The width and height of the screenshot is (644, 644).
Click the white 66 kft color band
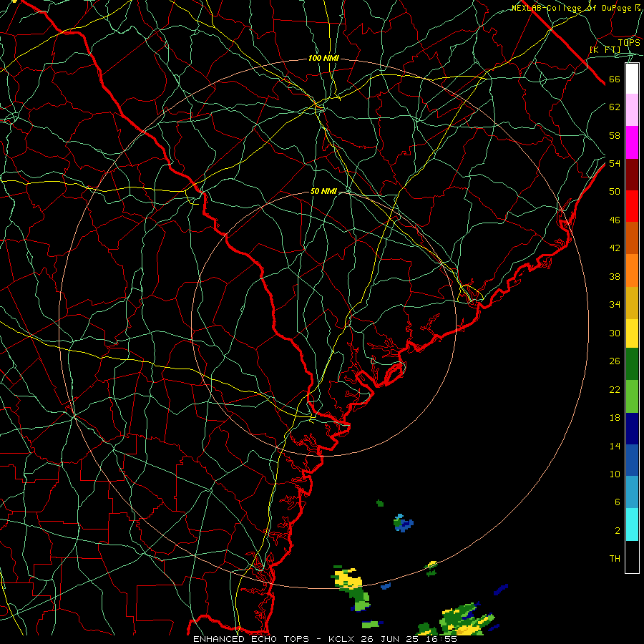632,79
